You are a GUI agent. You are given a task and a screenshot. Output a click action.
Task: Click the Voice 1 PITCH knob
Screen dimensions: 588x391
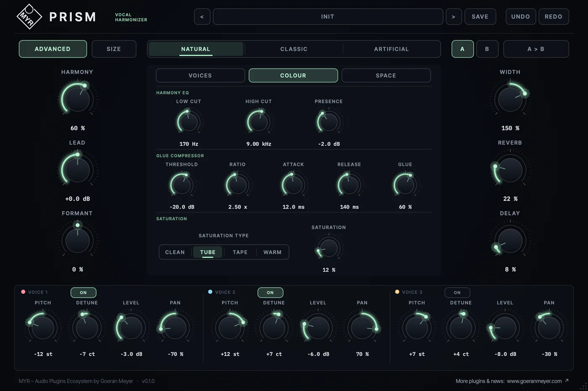point(43,327)
